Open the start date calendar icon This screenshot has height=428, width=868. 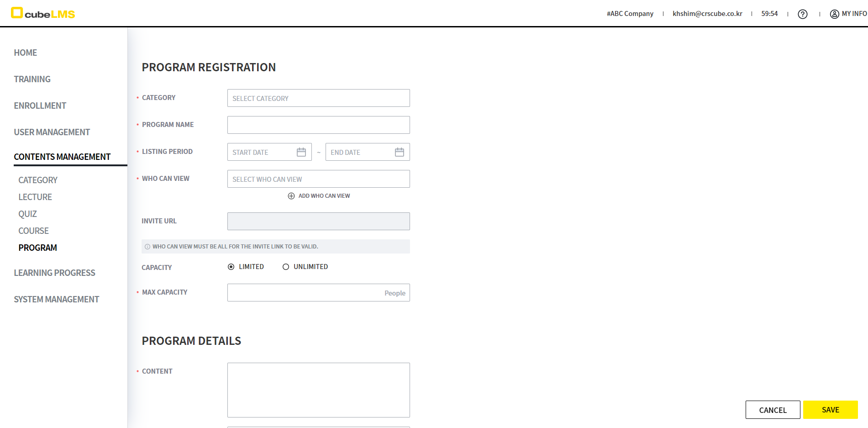[x=301, y=152]
